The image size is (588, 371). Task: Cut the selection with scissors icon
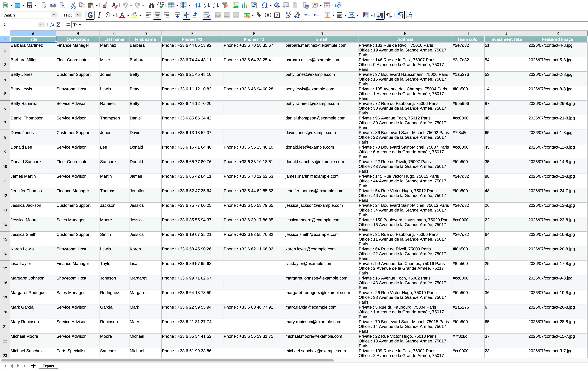click(x=73, y=5)
